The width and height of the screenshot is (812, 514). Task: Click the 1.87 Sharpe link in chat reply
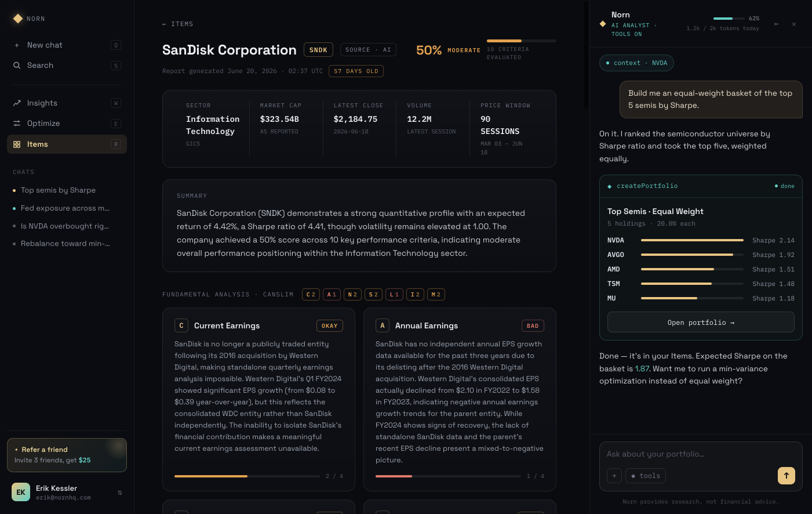click(x=642, y=369)
